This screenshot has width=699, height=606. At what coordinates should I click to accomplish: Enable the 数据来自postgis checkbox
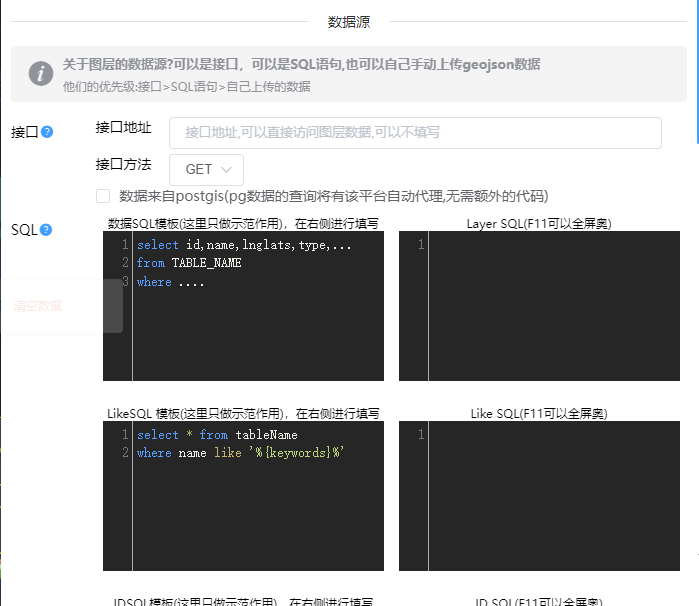(103, 196)
